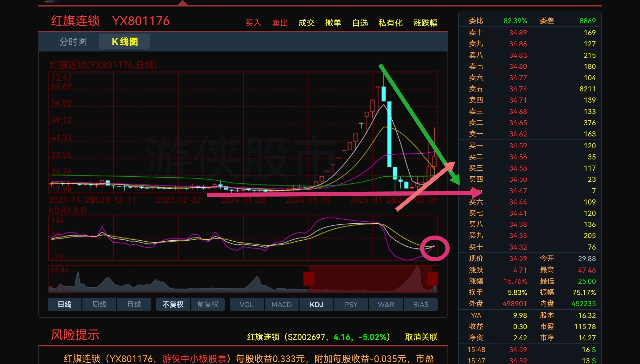Click the stock code YX801176
Viewport: 640px width, 364px height.
141,21
